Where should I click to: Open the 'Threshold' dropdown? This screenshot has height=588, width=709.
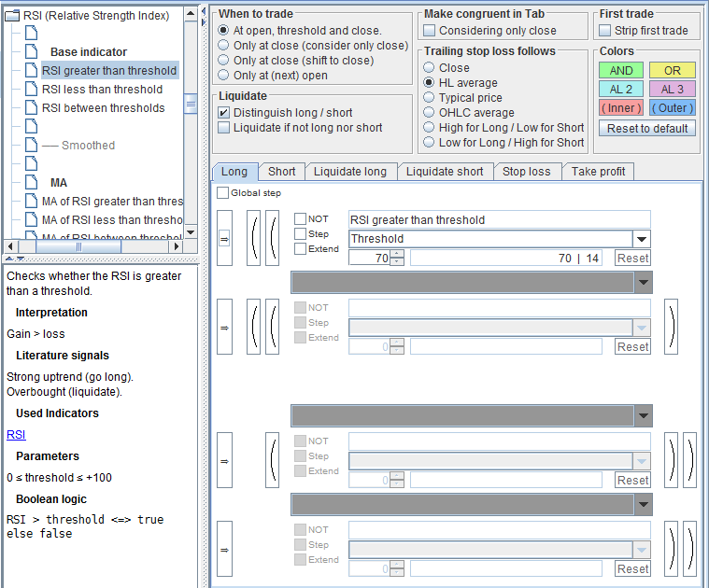point(641,238)
